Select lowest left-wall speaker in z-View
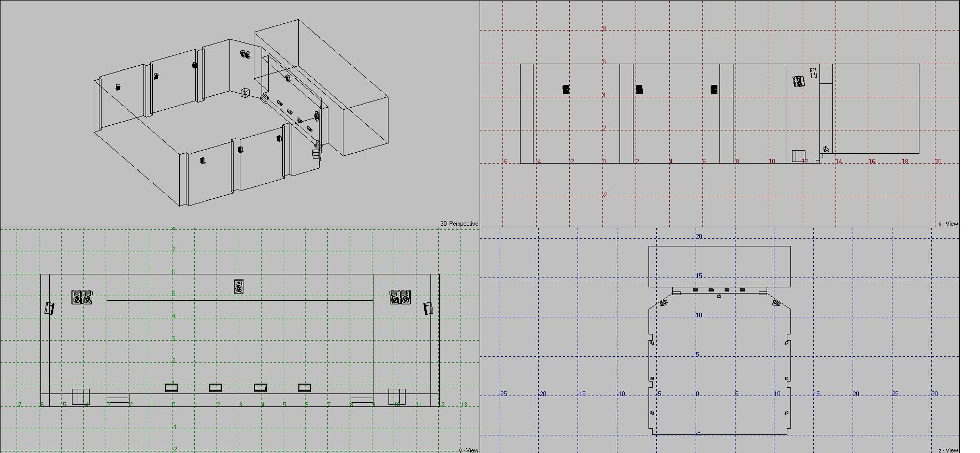The image size is (980, 453). (x=652, y=413)
